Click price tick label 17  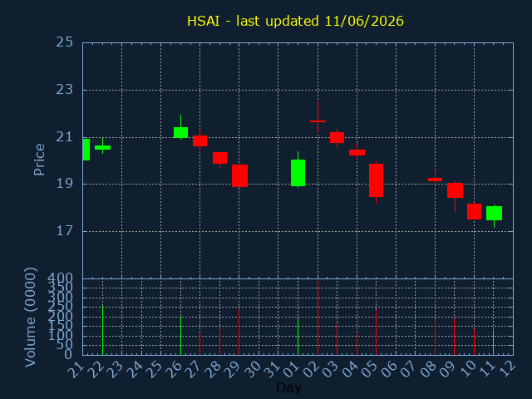pyautogui.click(x=65, y=231)
